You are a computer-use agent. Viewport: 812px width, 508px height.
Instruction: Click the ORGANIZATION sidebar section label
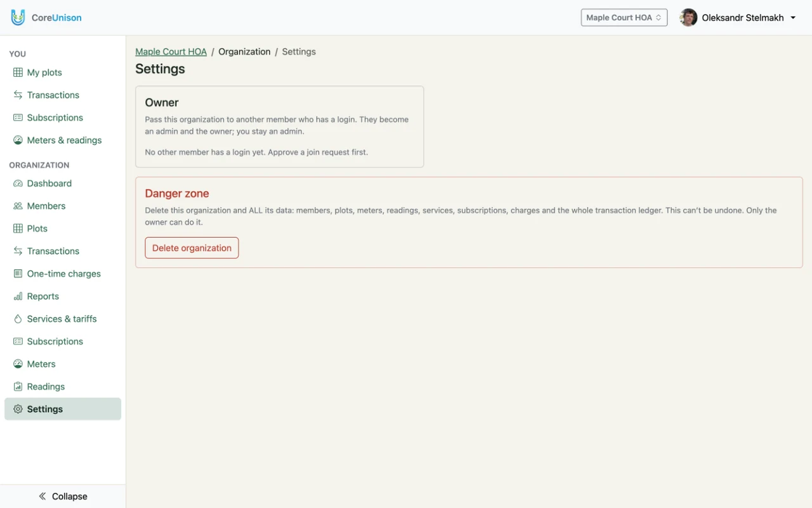point(39,165)
